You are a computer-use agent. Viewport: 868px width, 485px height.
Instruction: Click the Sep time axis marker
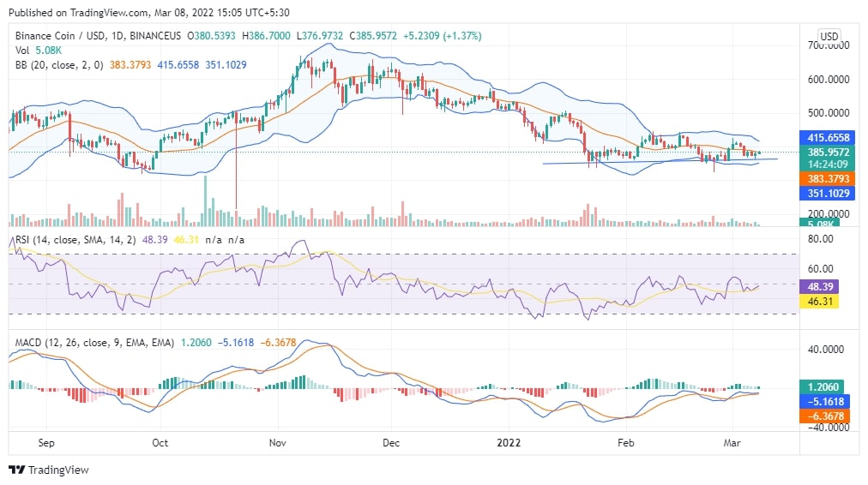(x=46, y=443)
